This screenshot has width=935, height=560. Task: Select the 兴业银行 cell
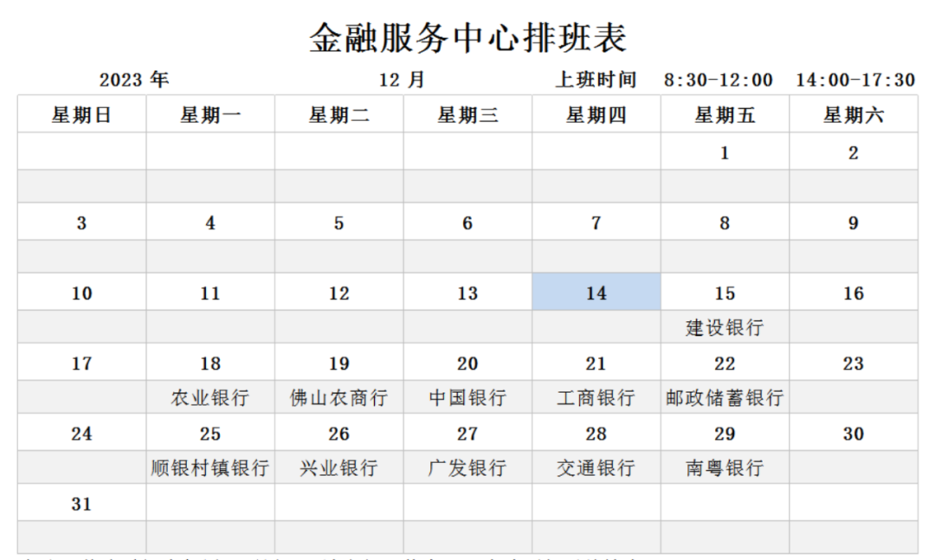(339, 467)
